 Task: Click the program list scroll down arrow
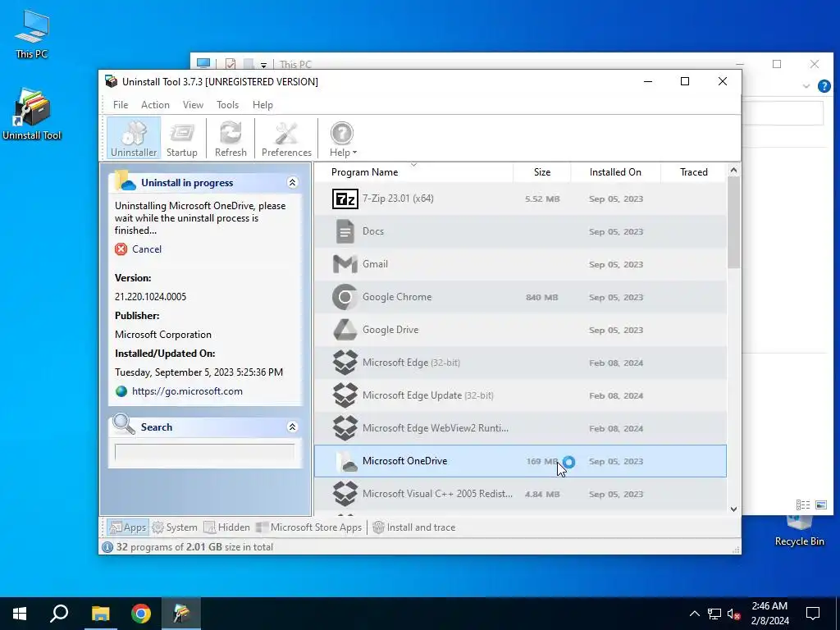pyautogui.click(x=733, y=509)
